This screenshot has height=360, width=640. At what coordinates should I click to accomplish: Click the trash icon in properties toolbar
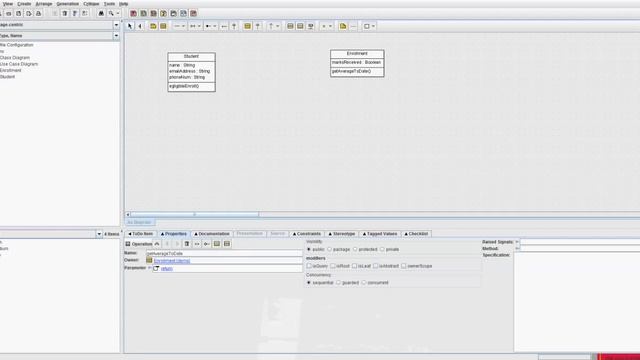(x=187, y=244)
